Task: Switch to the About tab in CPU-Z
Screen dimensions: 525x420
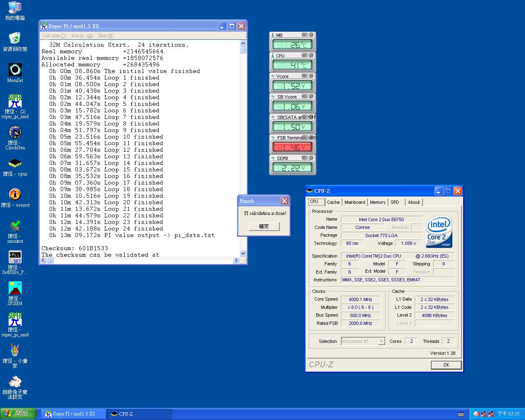Action: [414, 202]
